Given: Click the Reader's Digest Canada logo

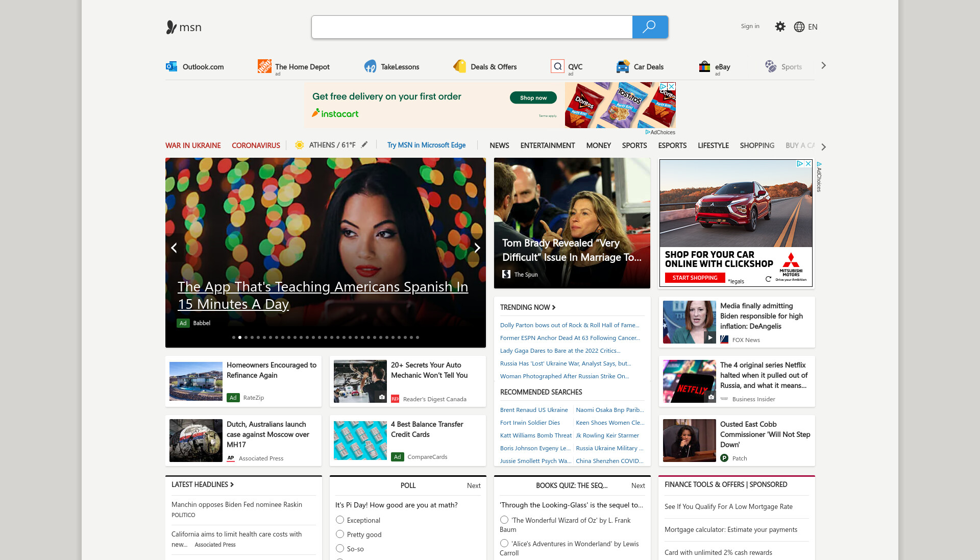Looking at the screenshot, I should point(395,399).
